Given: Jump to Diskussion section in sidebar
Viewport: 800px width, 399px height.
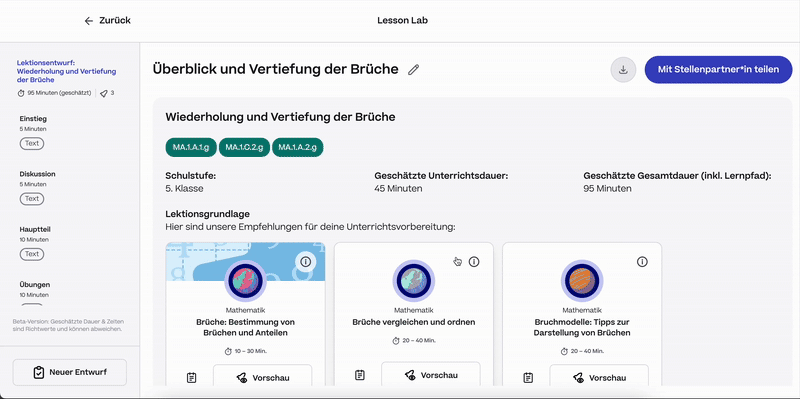Looking at the screenshot, I should pyautogui.click(x=37, y=174).
